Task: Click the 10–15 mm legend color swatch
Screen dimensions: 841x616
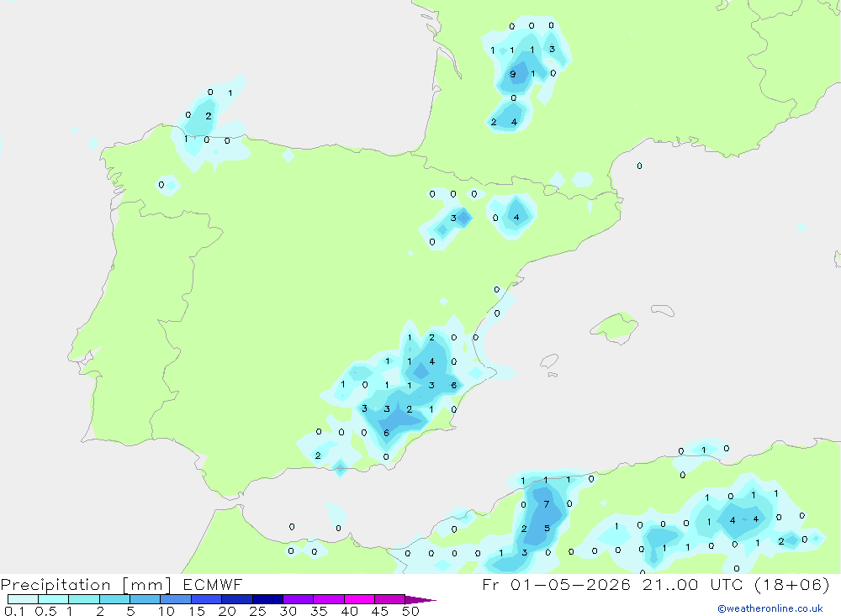Action: pos(176,599)
